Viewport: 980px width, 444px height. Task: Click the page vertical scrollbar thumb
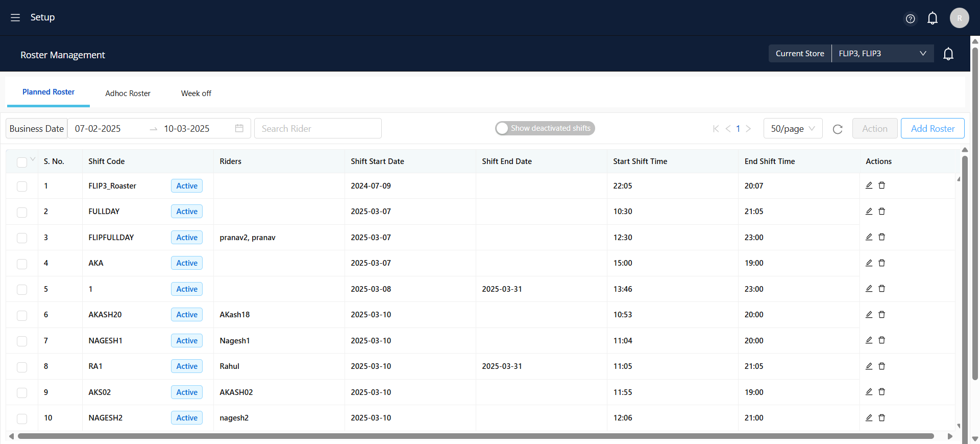point(975,214)
